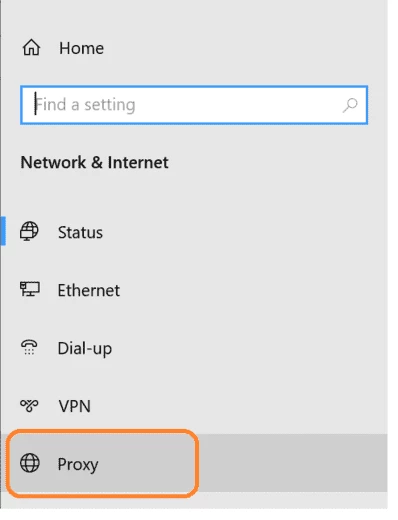The image size is (398, 520).
Task: Click the Ethernet monitor icon
Action: coord(30,289)
